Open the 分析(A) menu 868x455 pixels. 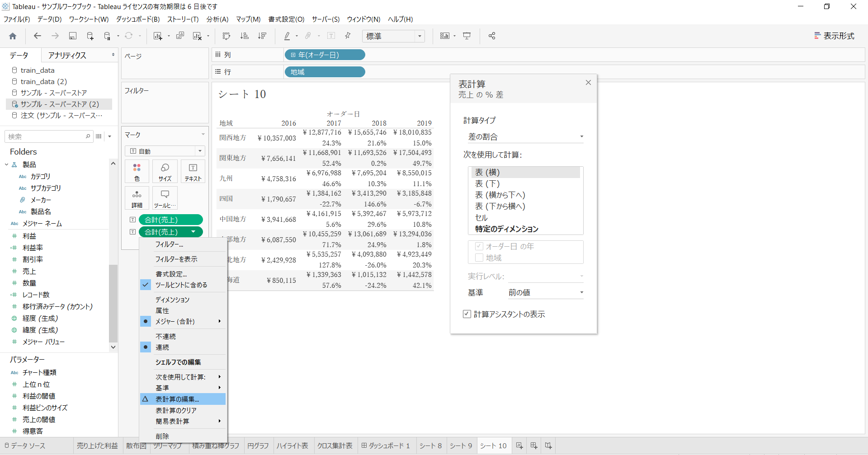tap(217, 19)
